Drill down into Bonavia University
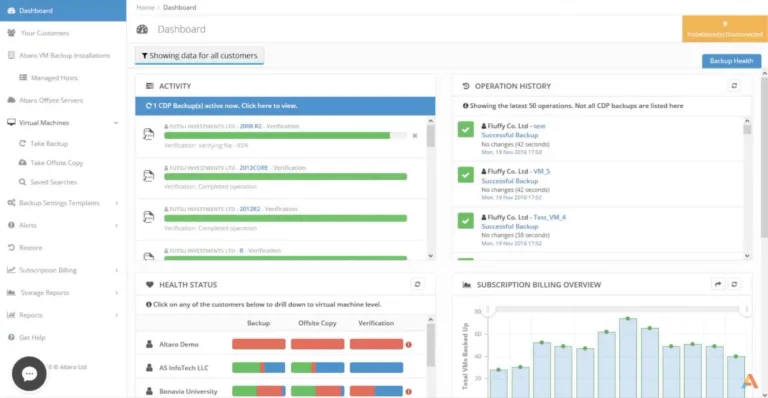768x398 pixels. point(188,391)
